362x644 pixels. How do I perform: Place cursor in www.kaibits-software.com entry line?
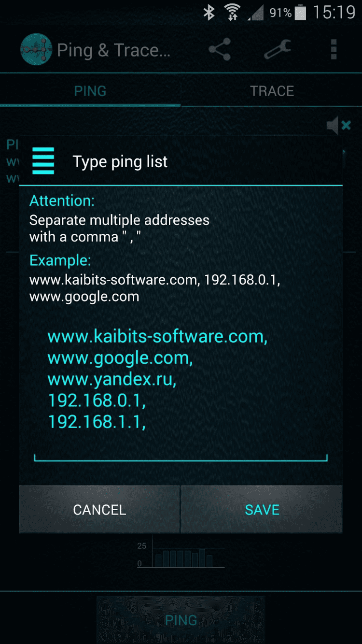(157, 336)
